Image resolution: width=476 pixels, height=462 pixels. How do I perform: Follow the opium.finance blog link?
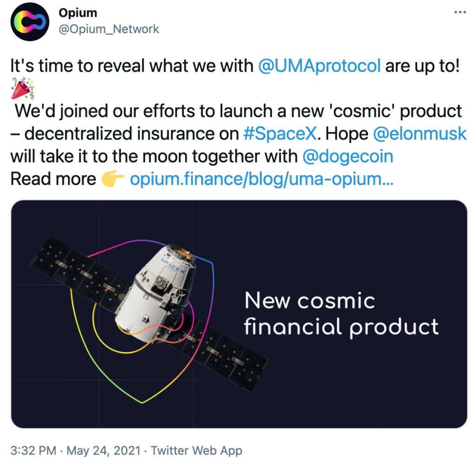pos(262,179)
